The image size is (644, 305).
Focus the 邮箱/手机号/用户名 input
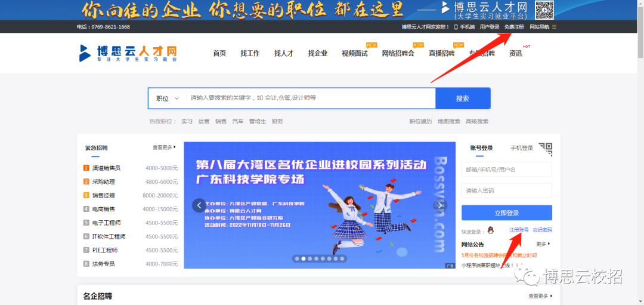(x=507, y=169)
